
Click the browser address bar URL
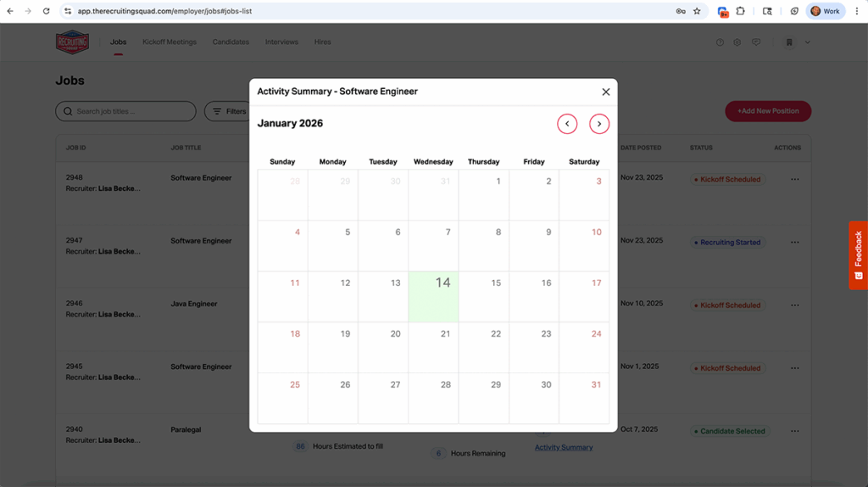click(x=164, y=11)
